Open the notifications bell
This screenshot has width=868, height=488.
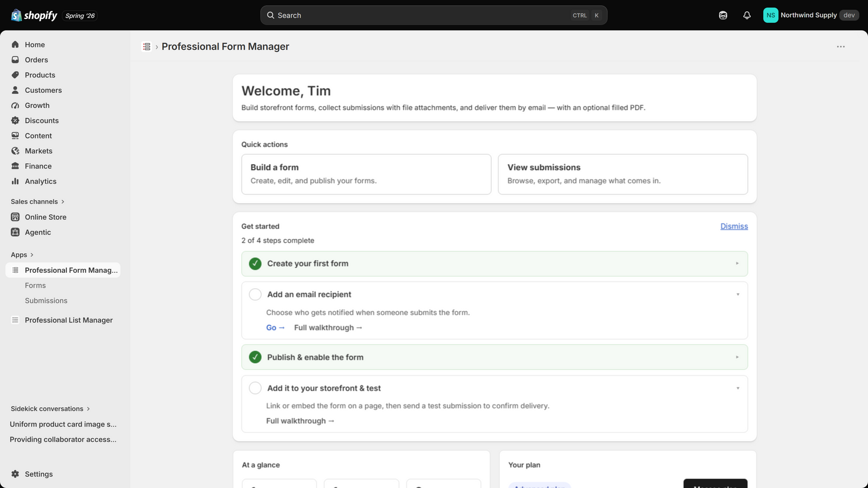coord(747,15)
